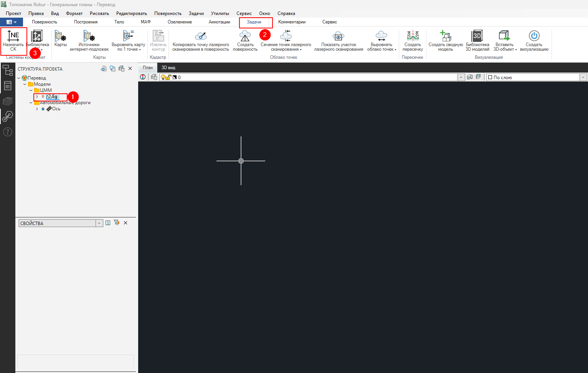The height and width of the screenshot is (373, 588).
Task: Open the help question mark sidebar icon
Action: 8,132
